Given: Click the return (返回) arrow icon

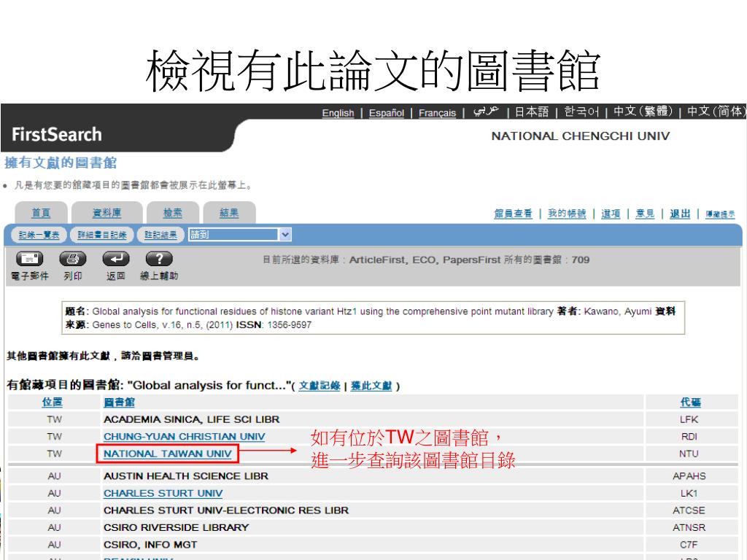Looking at the screenshot, I should (x=116, y=259).
